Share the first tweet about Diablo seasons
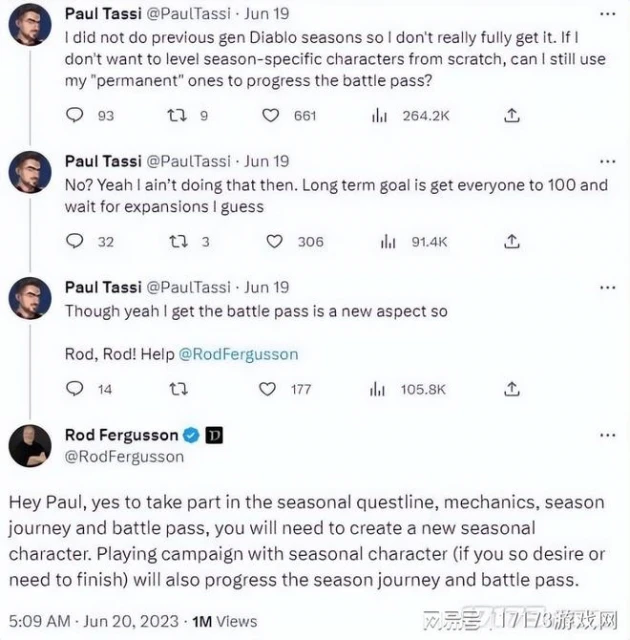 (x=511, y=116)
